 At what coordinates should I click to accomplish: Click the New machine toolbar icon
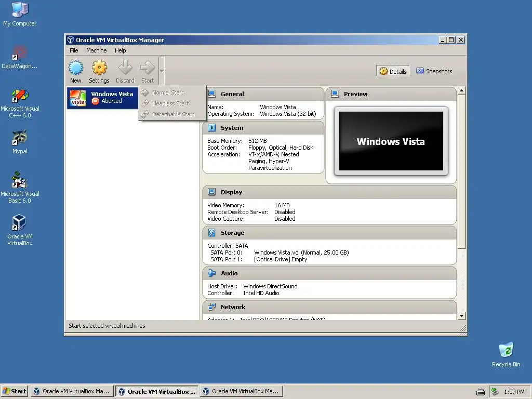tap(76, 68)
